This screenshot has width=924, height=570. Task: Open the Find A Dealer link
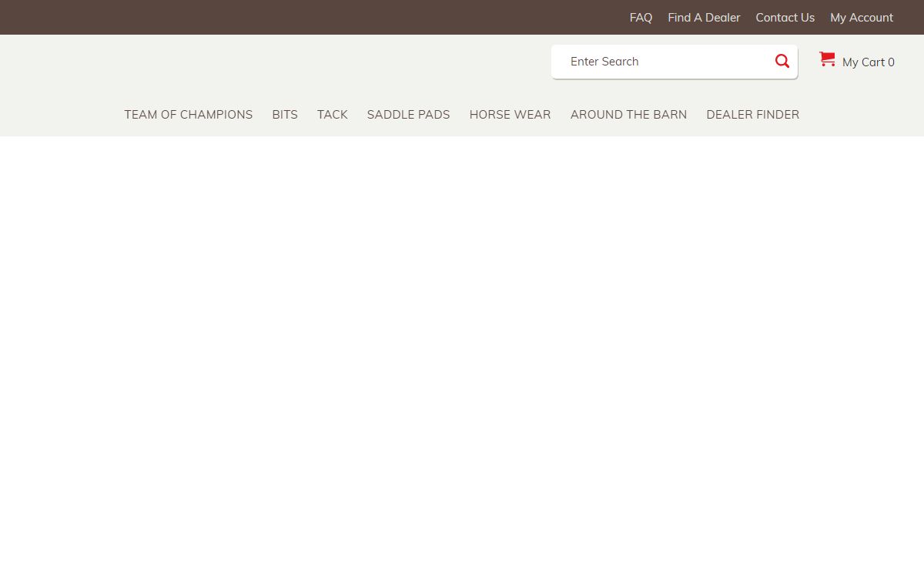coord(704,17)
